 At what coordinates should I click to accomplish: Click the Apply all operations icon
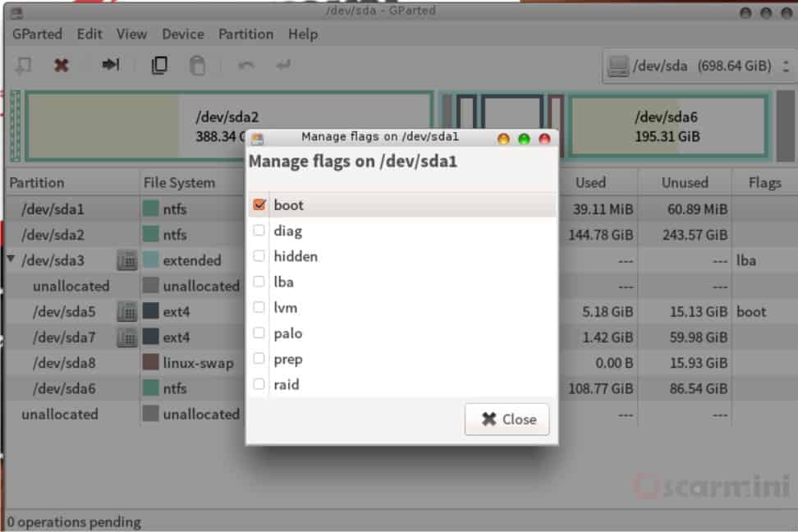(x=283, y=65)
